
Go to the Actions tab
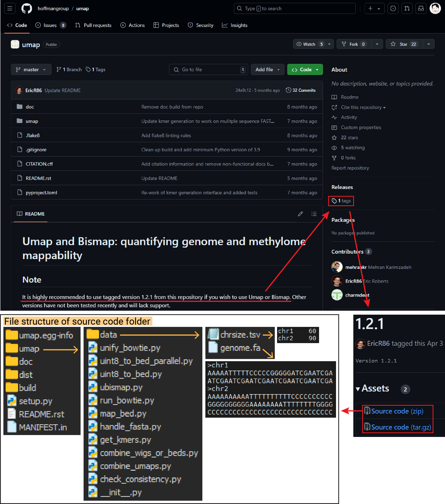pyautogui.click(x=133, y=25)
